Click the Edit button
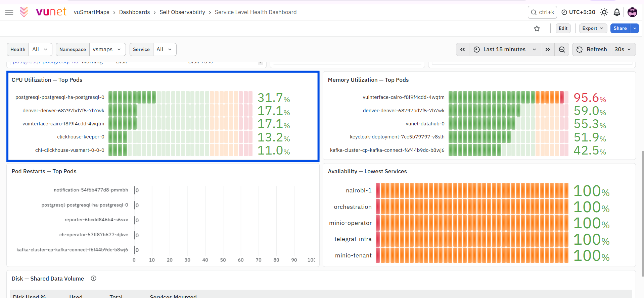Viewport: 644px width, 298px height. tap(563, 28)
